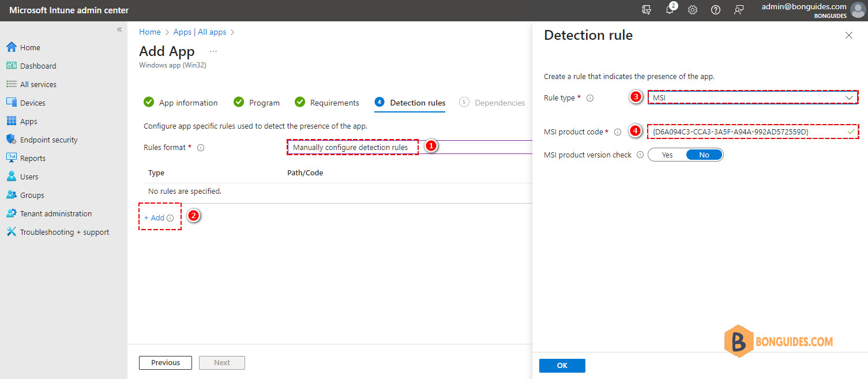Open the help question mark icon
The image size is (868, 379).
point(716,10)
